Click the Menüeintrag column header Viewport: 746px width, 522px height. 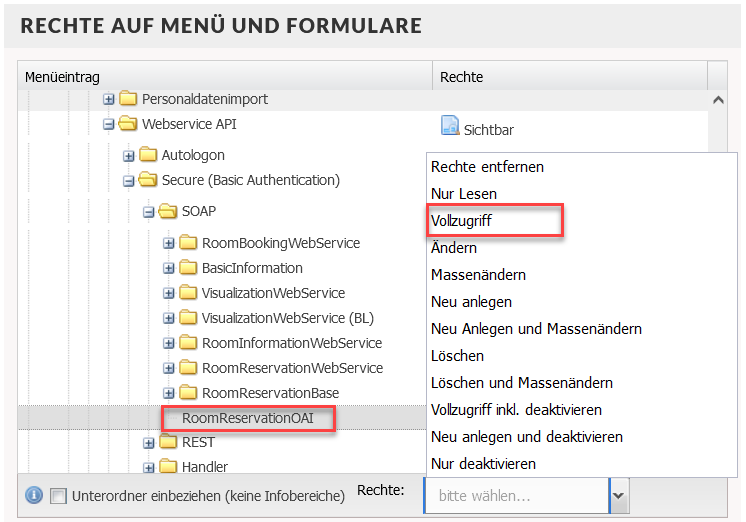click(225, 77)
